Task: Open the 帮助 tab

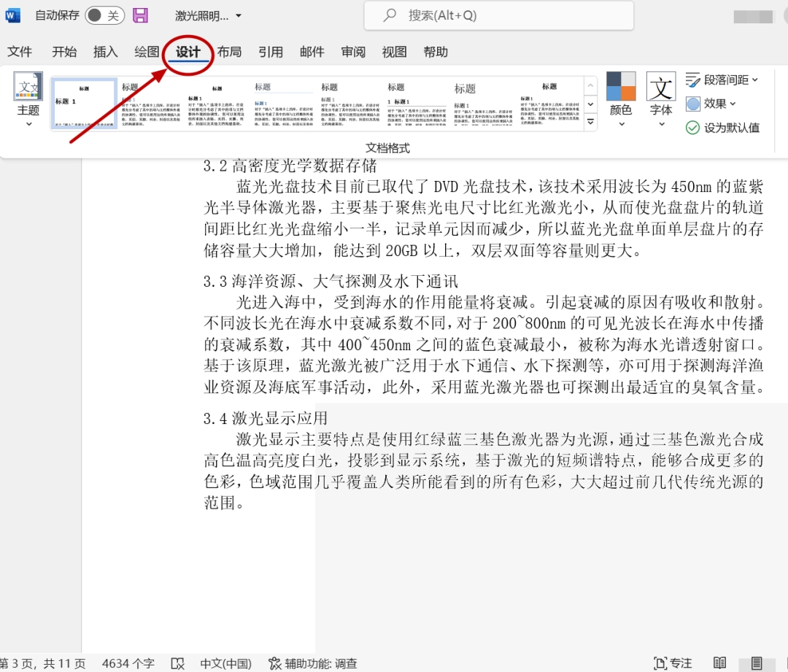Action: point(435,52)
